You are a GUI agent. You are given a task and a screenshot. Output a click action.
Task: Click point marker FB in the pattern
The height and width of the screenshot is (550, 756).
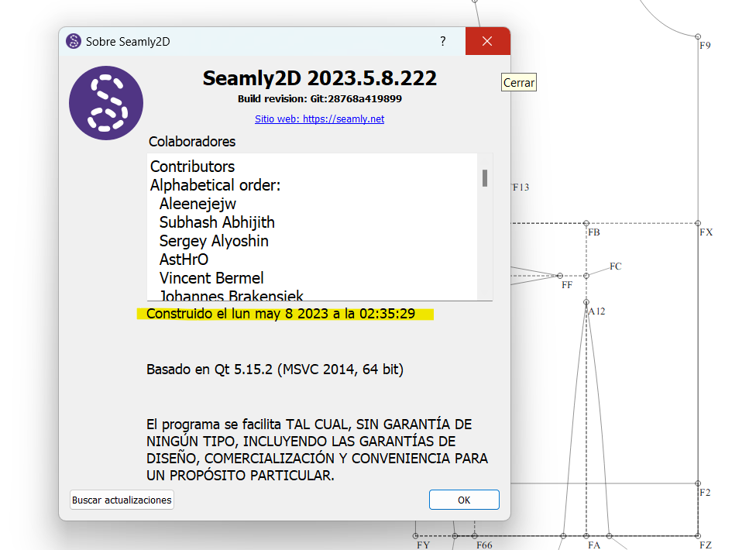(586, 223)
